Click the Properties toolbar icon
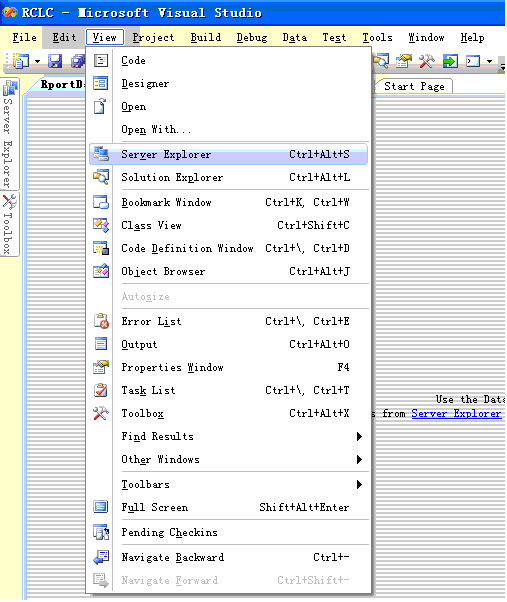The height and width of the screenshot is (602, 507). click(x=403, y=61)
